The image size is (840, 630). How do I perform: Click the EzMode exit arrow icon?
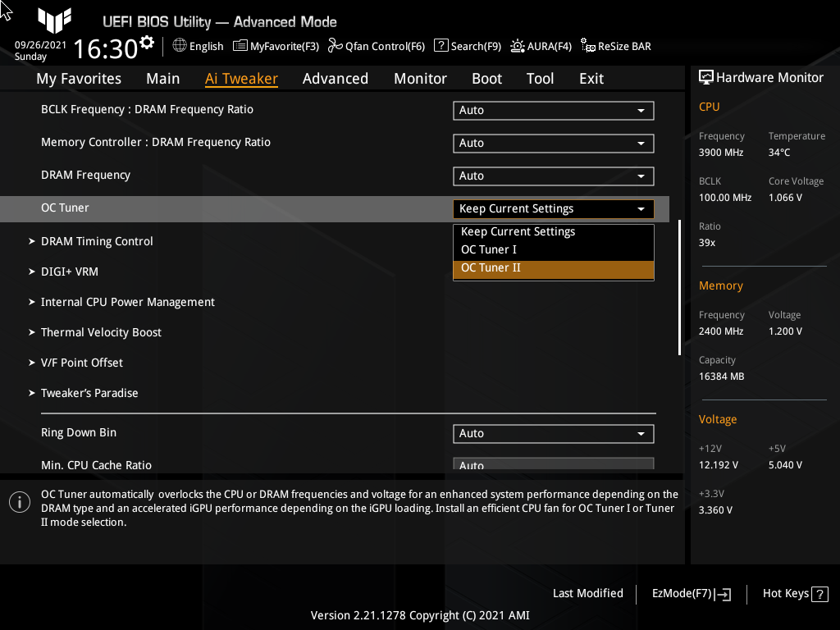tap(723, 594)
